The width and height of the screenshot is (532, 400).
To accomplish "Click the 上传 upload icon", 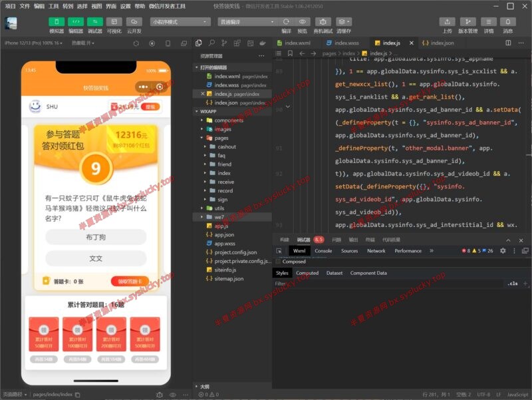I will click(447, 22).
